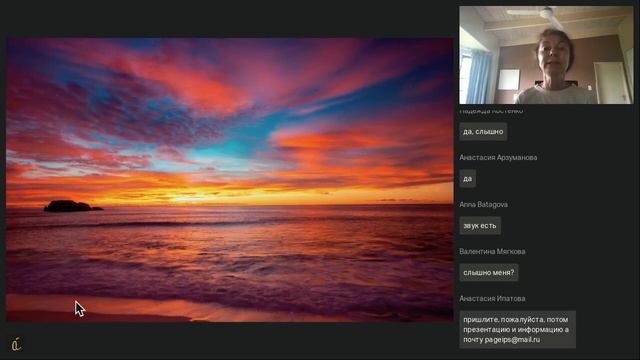Image resolution: width=640 pixels, height=360 pixels.
Task: Click the name Анастасия Ипатова in chat
Action: coord(492,298)
